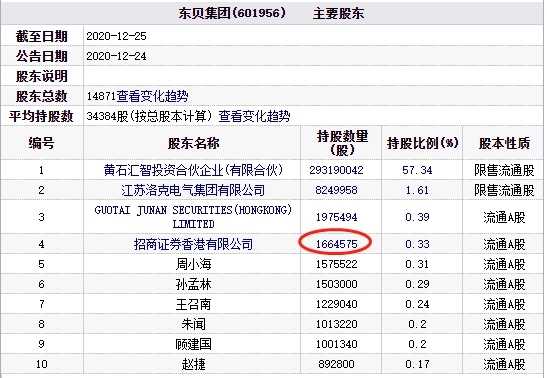
Task: Open shareholder 黄石汇智投资合伙企业(有限合伙)
Action: 193,170
